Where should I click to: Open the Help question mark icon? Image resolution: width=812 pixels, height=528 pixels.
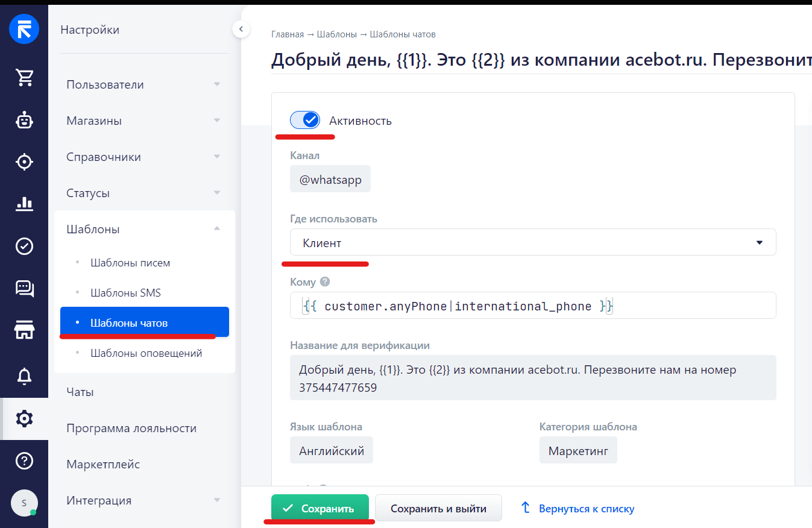pyautogui.click(x=24, y=461)
